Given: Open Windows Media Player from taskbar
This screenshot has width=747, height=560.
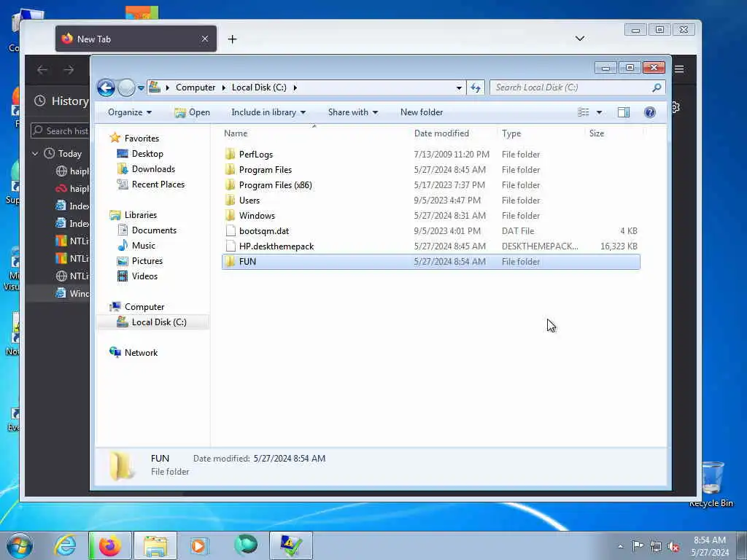Looking at the screenshot, I should click(199, 545).
